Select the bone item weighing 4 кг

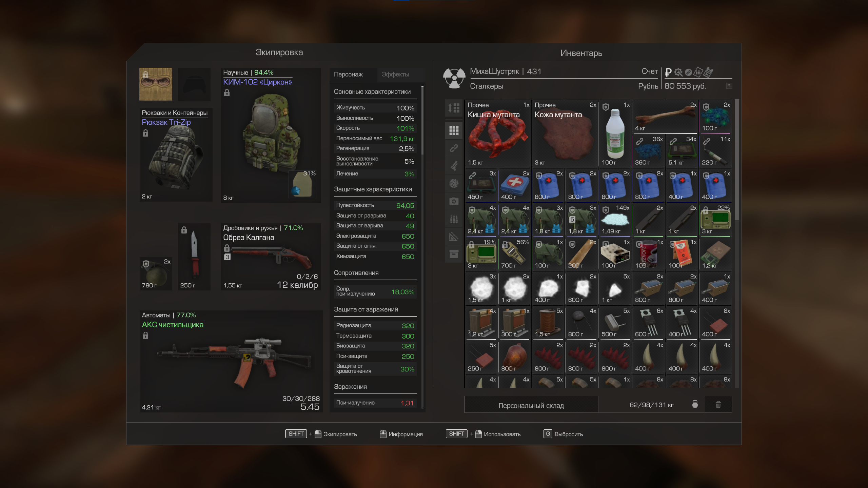tap(665, 117)
